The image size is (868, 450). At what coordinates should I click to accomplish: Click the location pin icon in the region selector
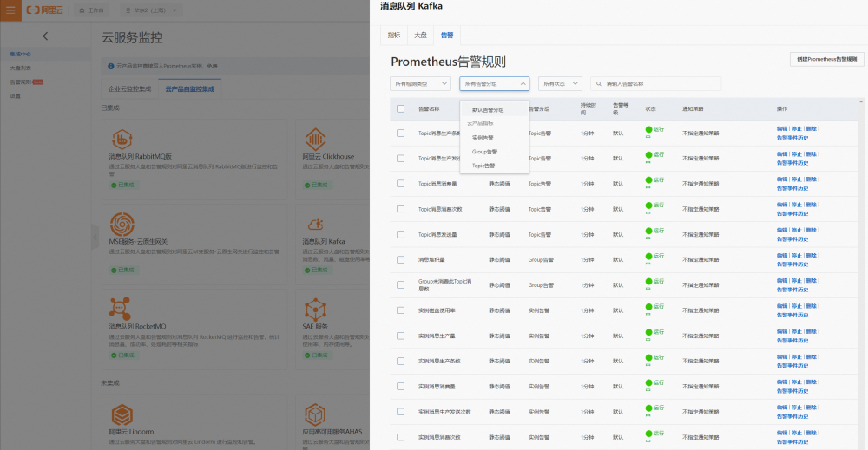pyautogui.click(x=128, y=10)
